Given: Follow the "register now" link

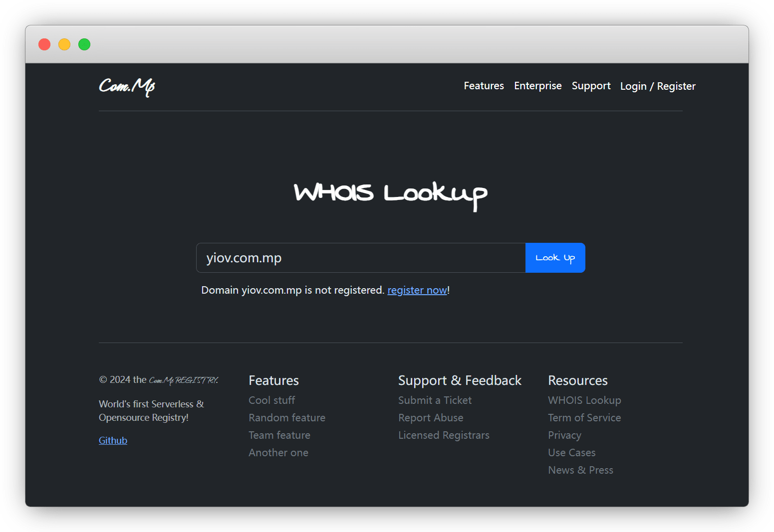Looking at the screenshot, I should coord(417,290).
